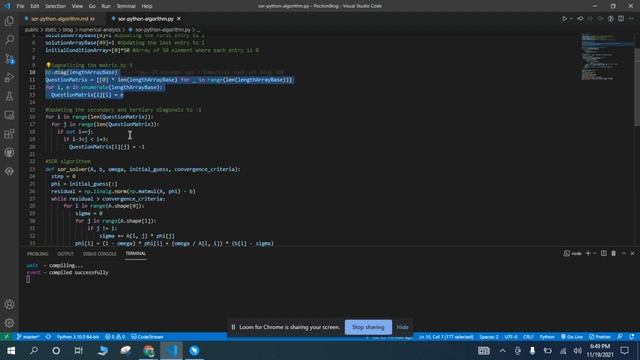
Task: Click the line and column indicator
Action: (446, 337)
